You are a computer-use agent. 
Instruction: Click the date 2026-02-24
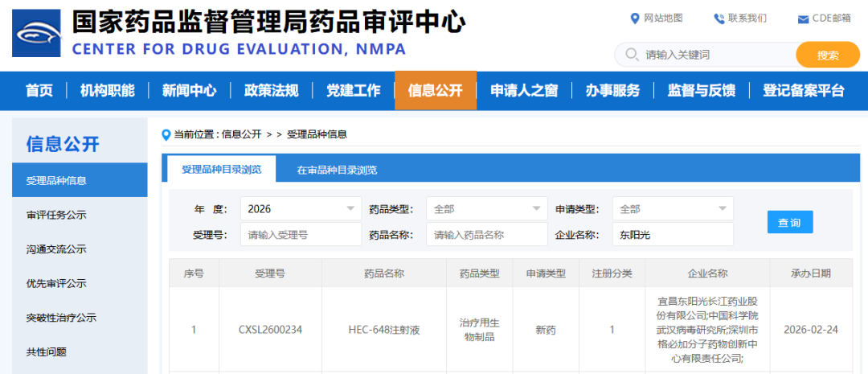[x=811, y=330]
